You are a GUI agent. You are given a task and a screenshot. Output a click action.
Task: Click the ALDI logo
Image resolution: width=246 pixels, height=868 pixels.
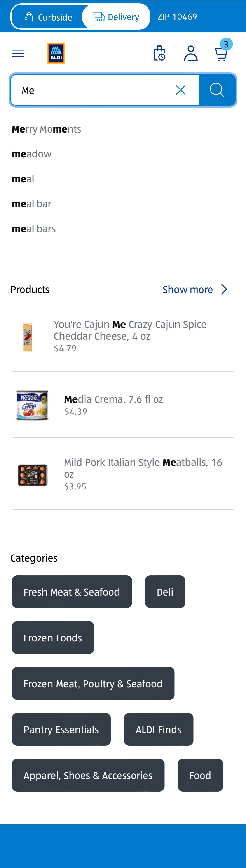coord(56,53)
